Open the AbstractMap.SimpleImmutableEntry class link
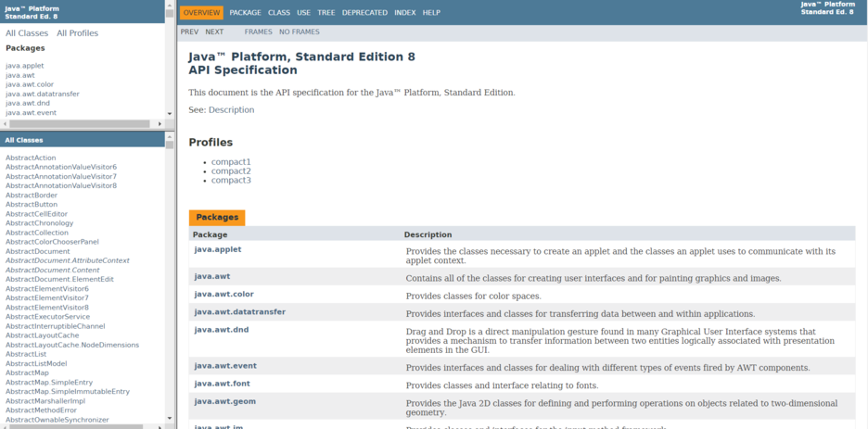 68,391
